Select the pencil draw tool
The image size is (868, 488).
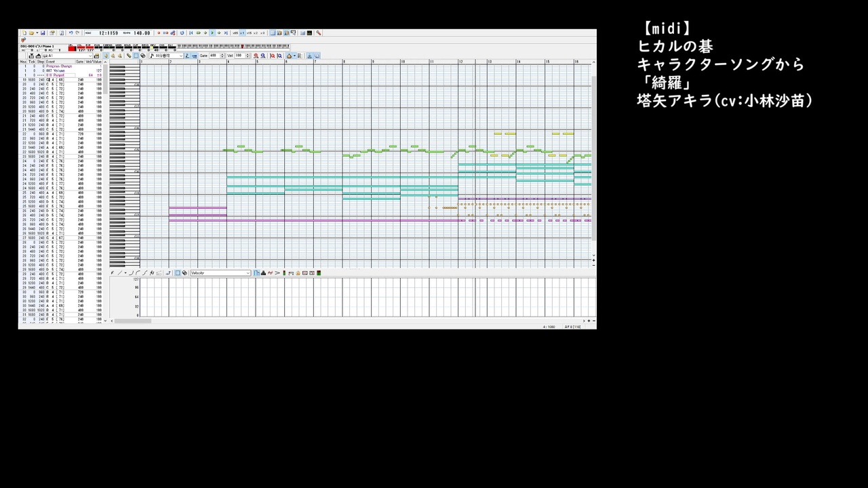tap(129, 56)
